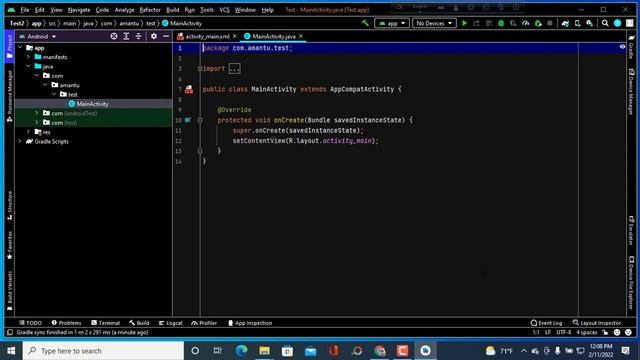Screen dimensions: 640x360
Task: Click the Stop square icon in toolbar
Action: [550, 23]
